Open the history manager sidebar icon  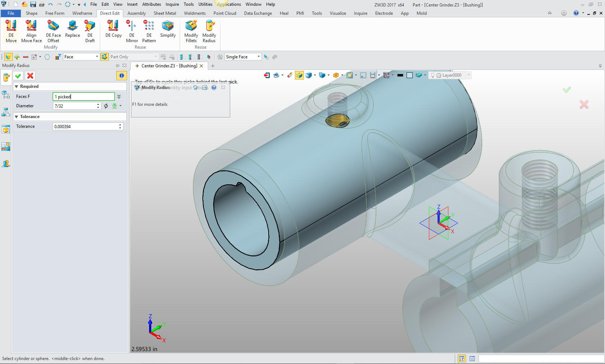[x=6, y=95]
